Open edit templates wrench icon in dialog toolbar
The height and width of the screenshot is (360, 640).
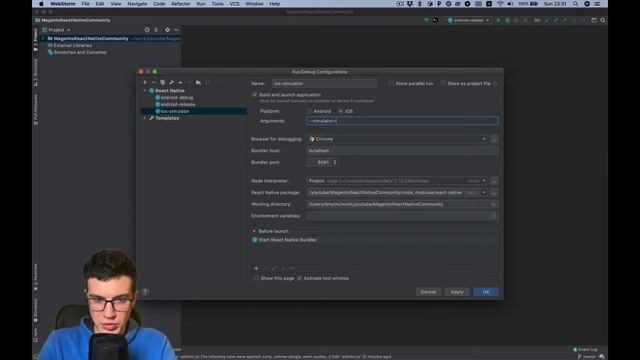(171, 82)
